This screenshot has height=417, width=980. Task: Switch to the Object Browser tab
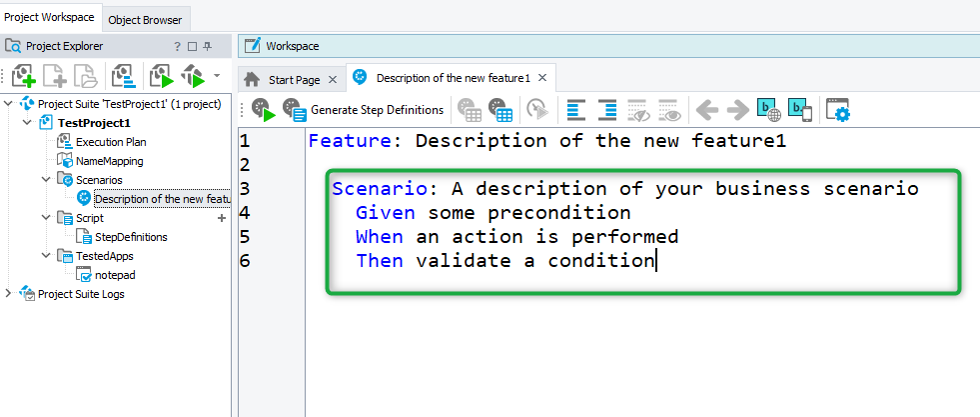(145, 19)
